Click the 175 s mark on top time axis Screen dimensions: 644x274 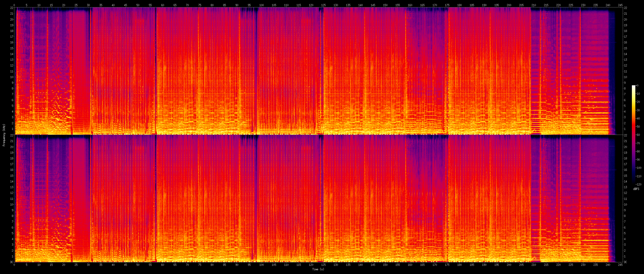click(x=447, y=5)
